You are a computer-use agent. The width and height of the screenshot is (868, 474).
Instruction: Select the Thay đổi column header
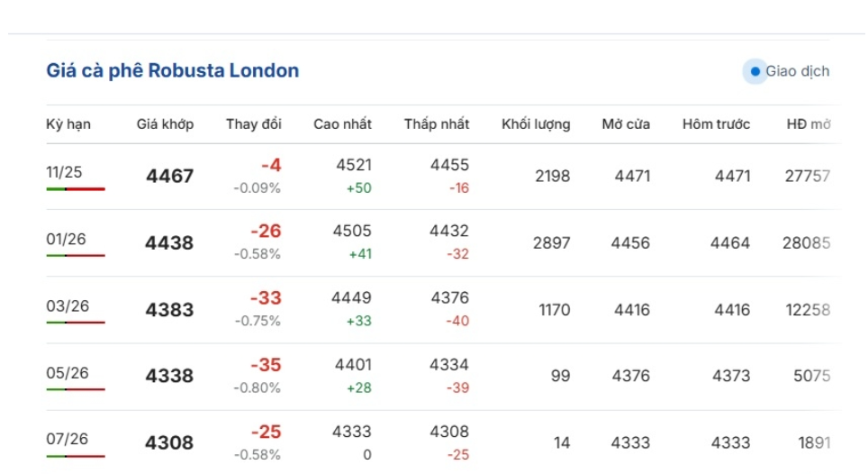coord(253,124)
